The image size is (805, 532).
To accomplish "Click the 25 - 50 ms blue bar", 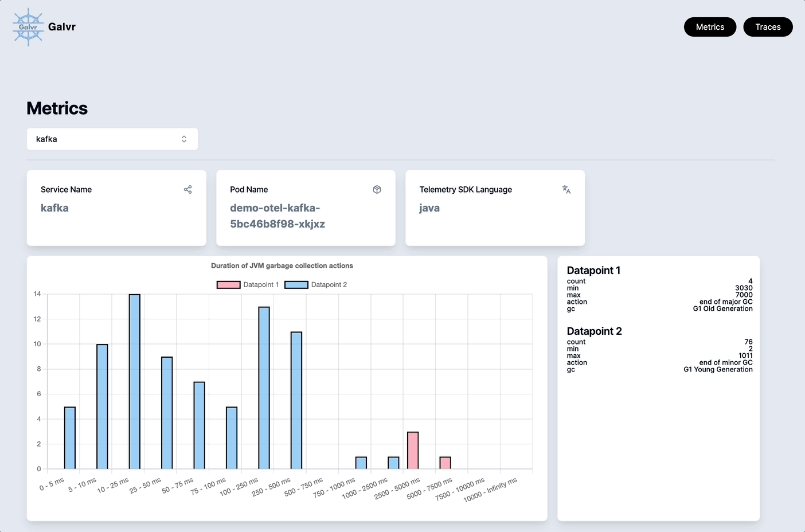I will (167, 413).
